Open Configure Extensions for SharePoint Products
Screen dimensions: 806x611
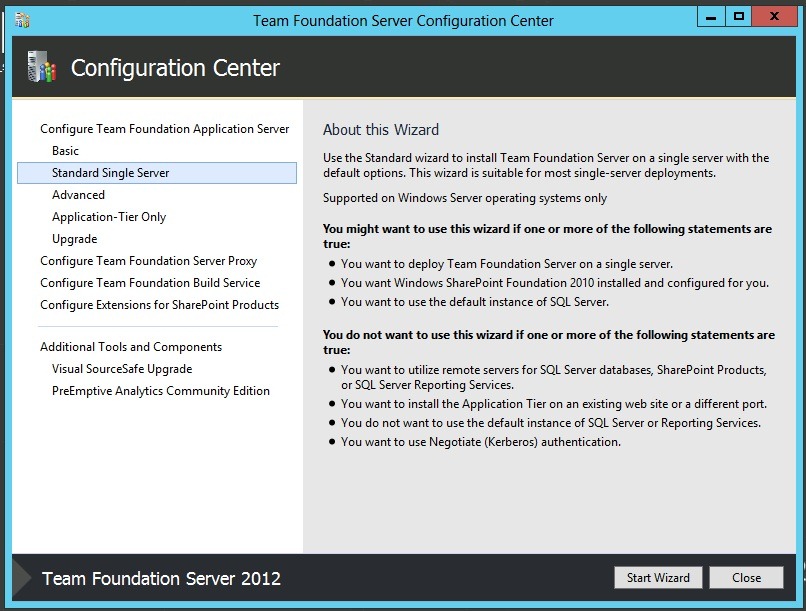tap(159, 305)
